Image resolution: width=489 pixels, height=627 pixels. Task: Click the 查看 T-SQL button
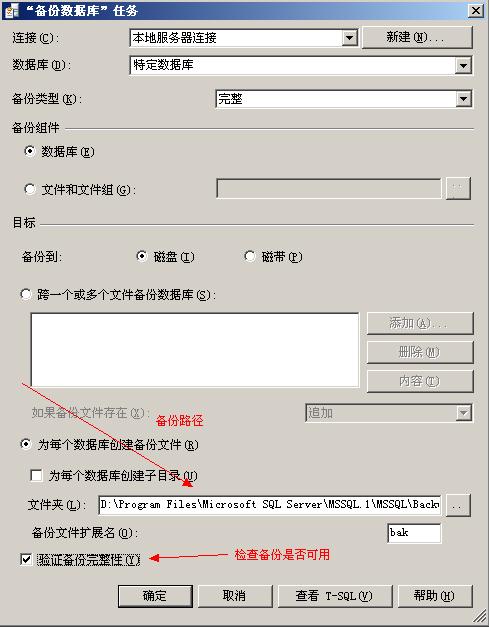(335, 596)
